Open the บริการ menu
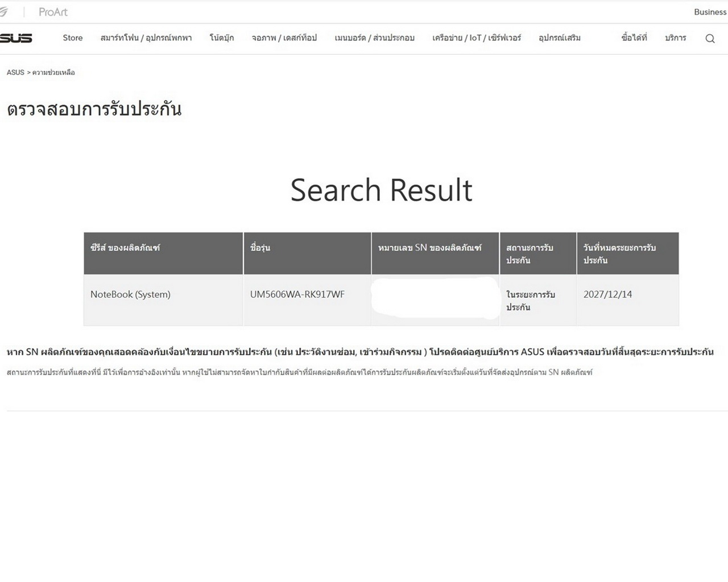This screenshot has width=728, height=582. (676, 38)
